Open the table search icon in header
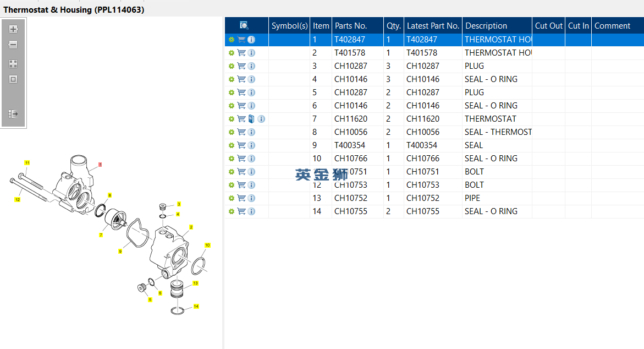Image resolution: width=644 pixels, height=349 pixels. pos(244,25)
